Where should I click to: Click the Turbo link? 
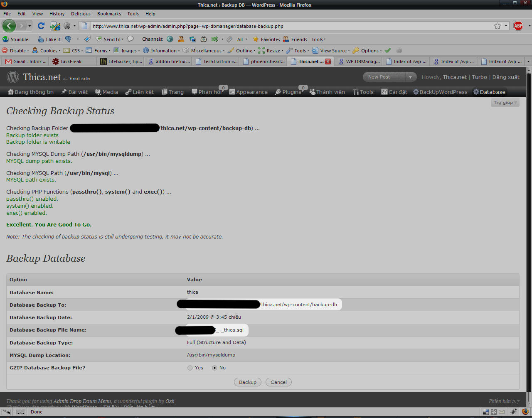[x=479, y=77]
